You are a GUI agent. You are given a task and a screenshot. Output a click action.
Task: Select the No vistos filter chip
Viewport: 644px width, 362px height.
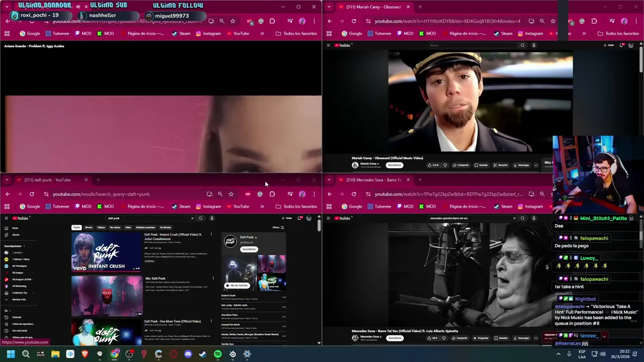pyautogui.click(x=115, y=227)
